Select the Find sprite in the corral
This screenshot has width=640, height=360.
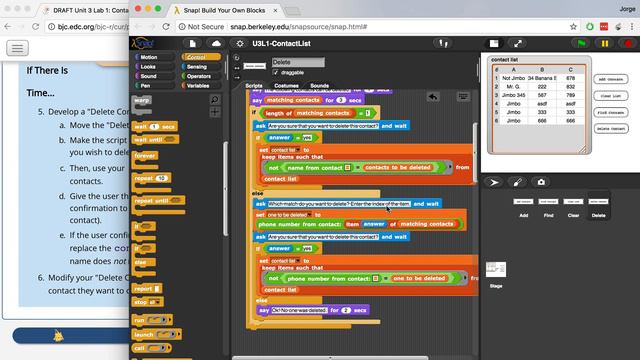pos(548,206)
